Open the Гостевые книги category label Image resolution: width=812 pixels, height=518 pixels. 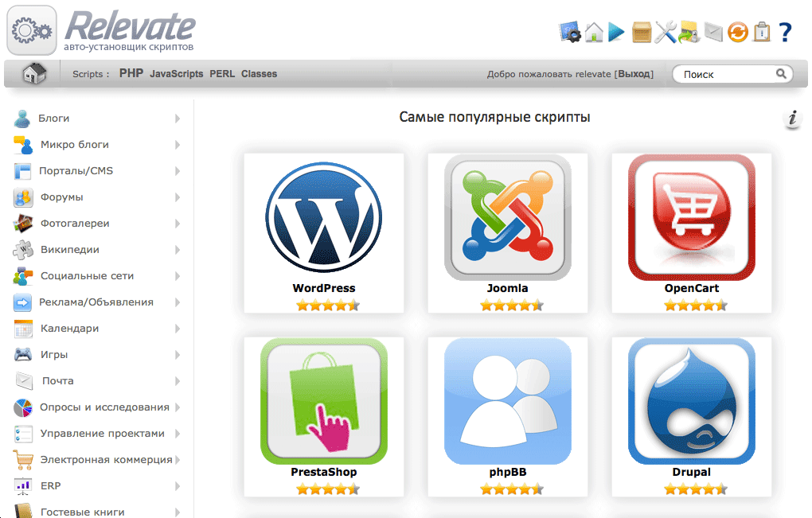[x=82, y=512]
